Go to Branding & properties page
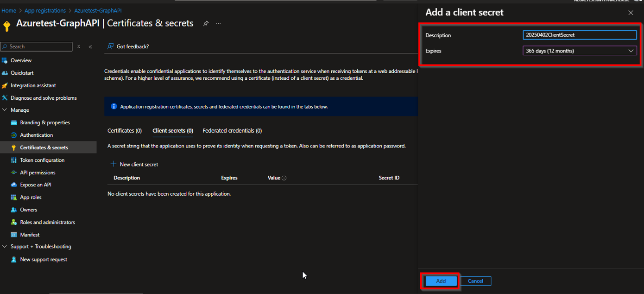 45,122
